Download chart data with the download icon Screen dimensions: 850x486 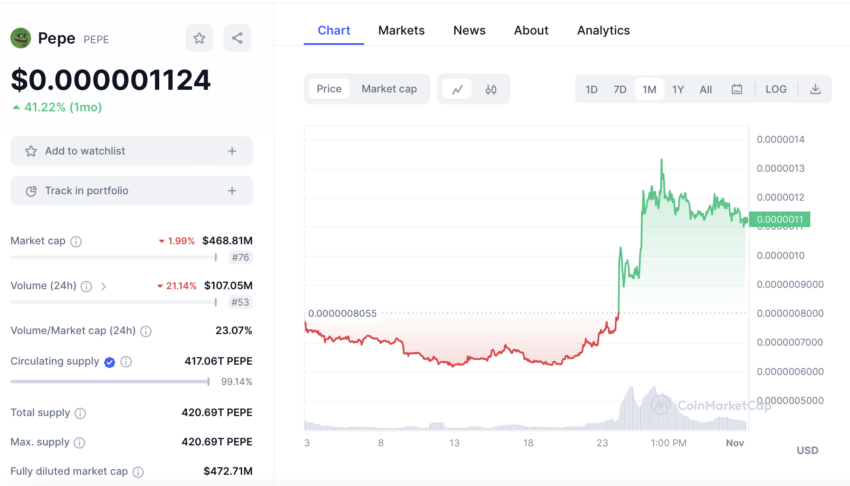(815, 89)
